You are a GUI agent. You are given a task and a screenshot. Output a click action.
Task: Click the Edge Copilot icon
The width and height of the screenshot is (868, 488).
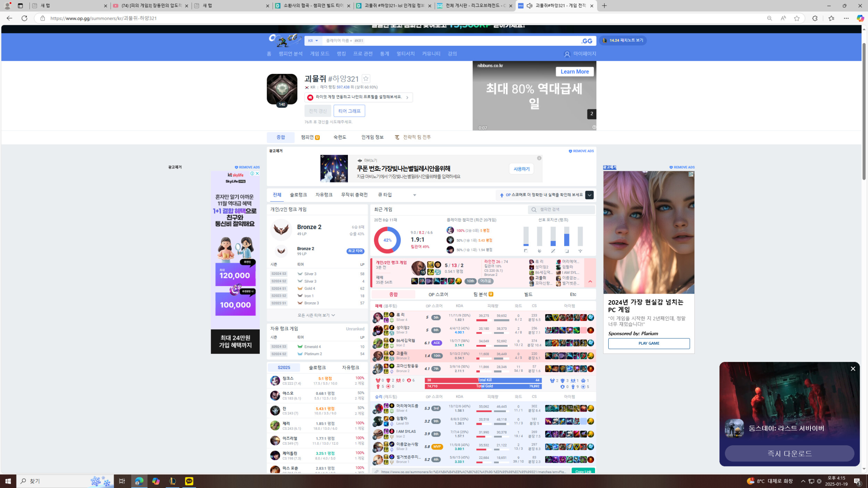[860, 18]
